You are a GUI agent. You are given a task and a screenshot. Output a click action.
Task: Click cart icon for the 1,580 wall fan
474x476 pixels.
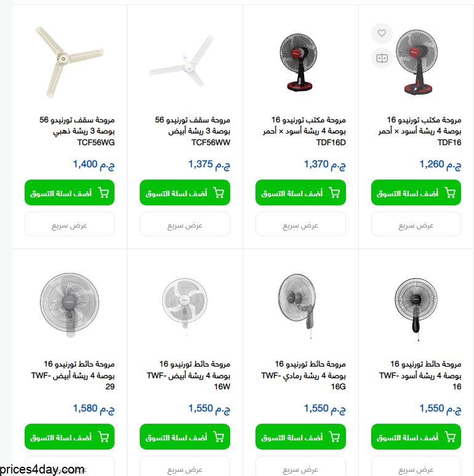pyautogui.click(x=103, y=437)
